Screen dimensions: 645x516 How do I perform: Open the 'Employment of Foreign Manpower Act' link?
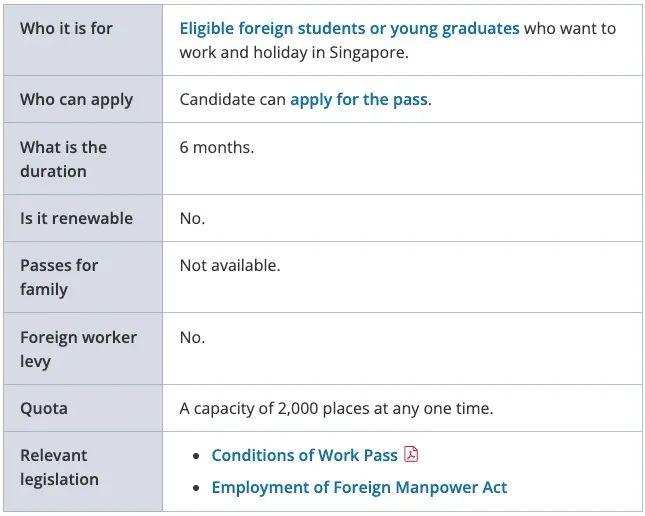pos(359,487)
